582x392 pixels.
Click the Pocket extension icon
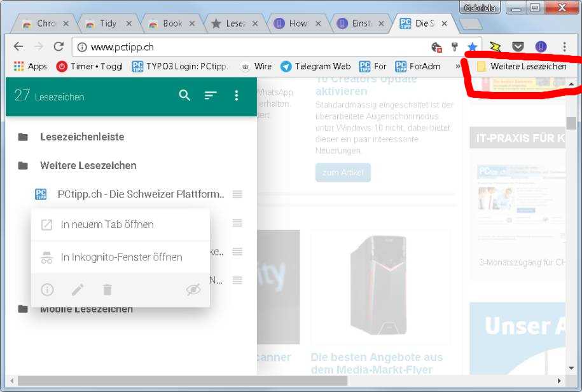tap(518, 47)
